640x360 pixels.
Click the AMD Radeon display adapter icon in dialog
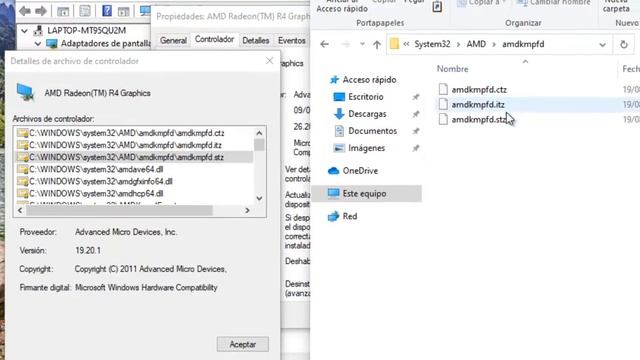26,92
